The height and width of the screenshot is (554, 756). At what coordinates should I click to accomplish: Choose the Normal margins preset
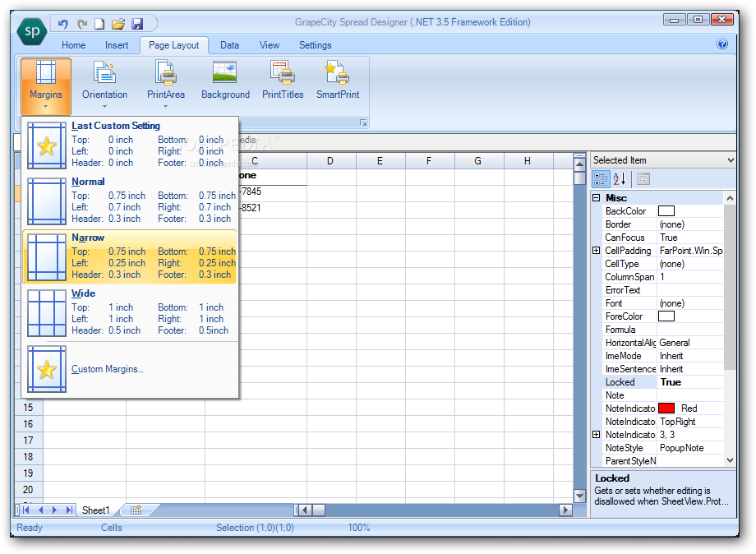pyautogui.click(x=130, y=201)
